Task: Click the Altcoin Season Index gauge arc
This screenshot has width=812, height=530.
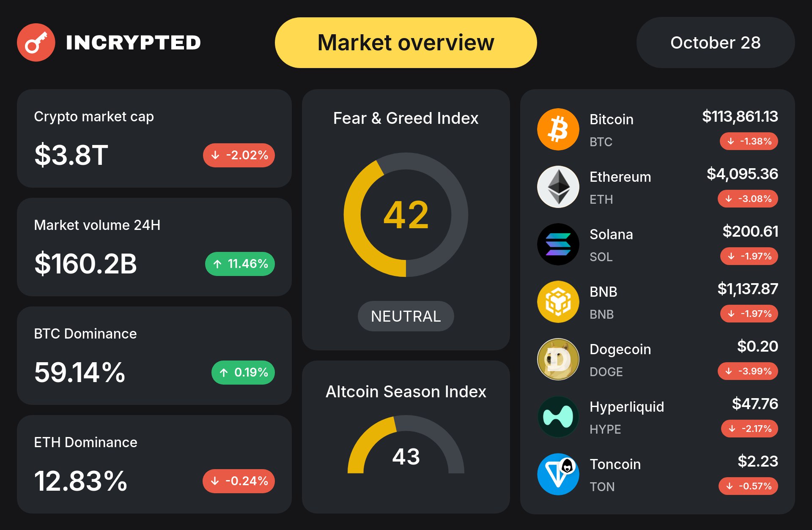Action: coord(367,440)
